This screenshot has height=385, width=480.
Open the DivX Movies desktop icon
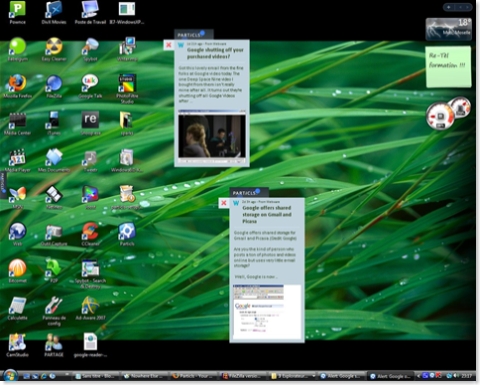pyautogui.click(x=54, y=13)
